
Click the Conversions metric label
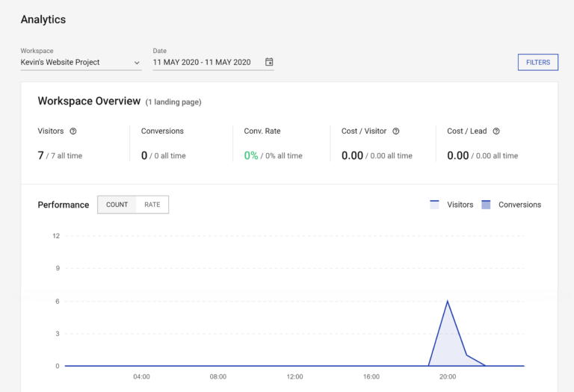pyautogui.click(x=162, y=131)
